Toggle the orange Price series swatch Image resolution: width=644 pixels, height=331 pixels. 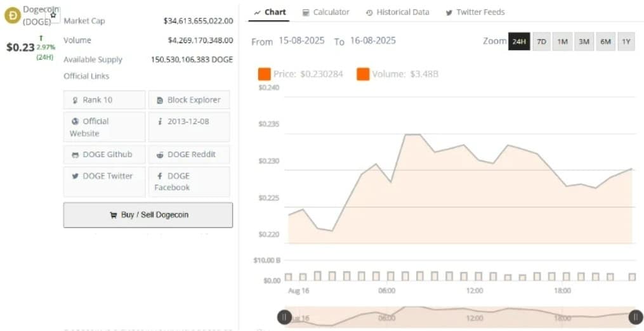264,74
